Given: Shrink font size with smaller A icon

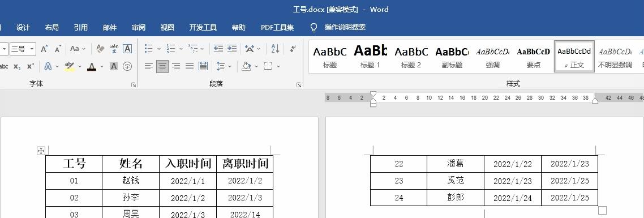Looking at the screenshot, I should coord(58,49).
